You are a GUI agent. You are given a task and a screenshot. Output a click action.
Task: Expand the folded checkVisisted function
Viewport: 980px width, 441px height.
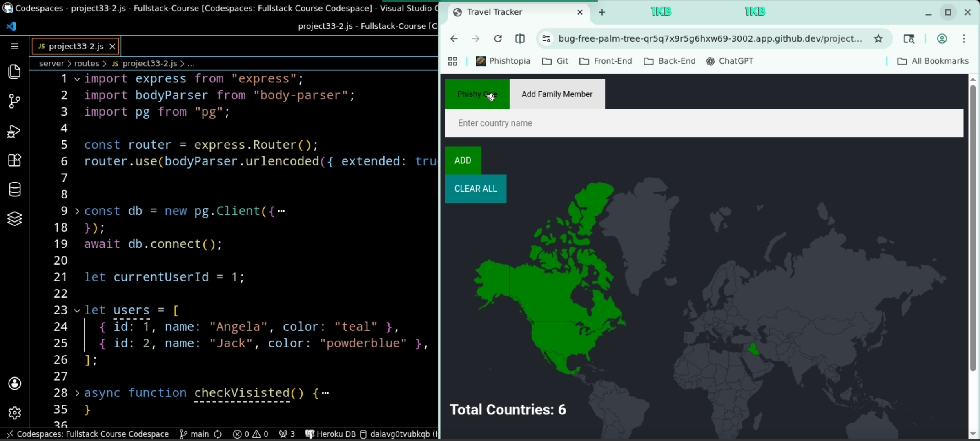(77, 393)
